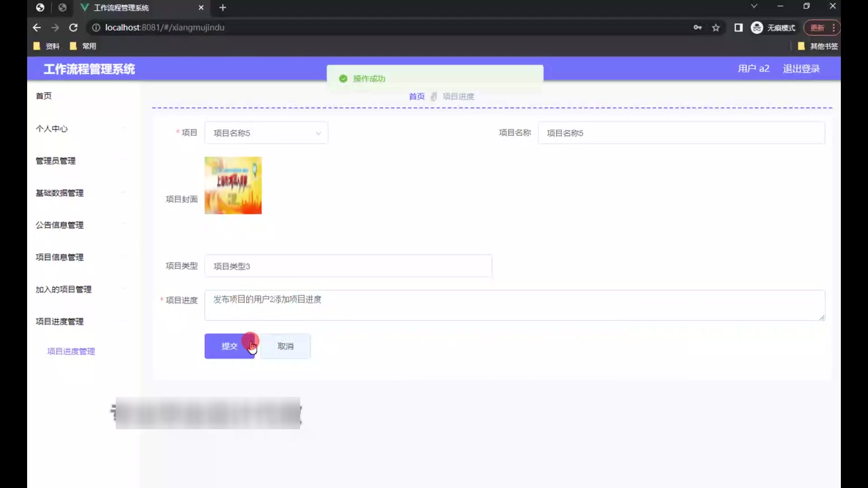Reload the page with refresh icon
The image size is (868, 488).
[x=73, y=28]
